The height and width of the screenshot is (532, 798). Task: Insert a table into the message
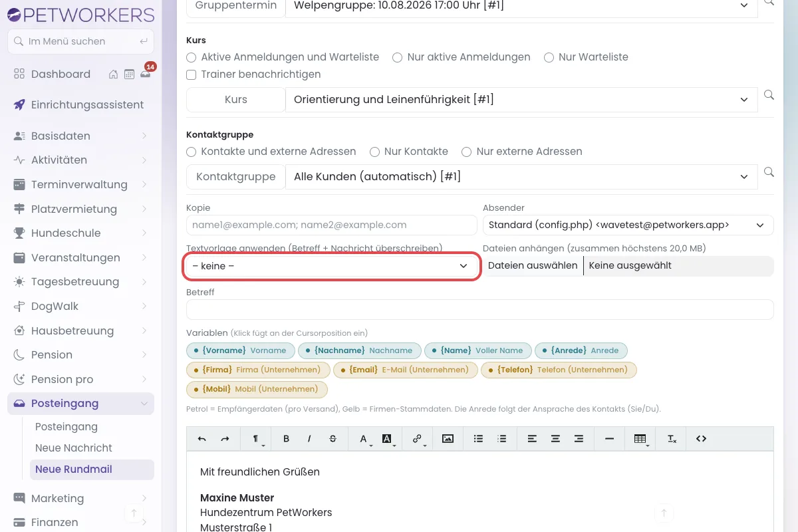(x=640, y=439)
